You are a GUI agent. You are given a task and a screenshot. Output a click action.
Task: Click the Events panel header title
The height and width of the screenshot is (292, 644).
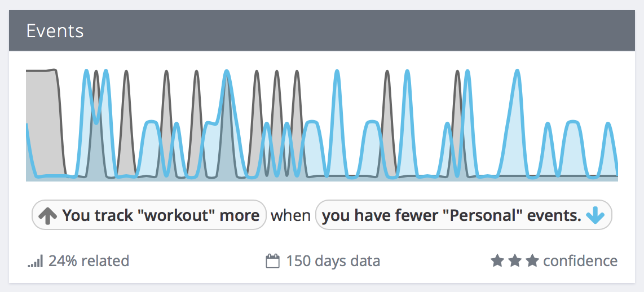coord(55,31)
